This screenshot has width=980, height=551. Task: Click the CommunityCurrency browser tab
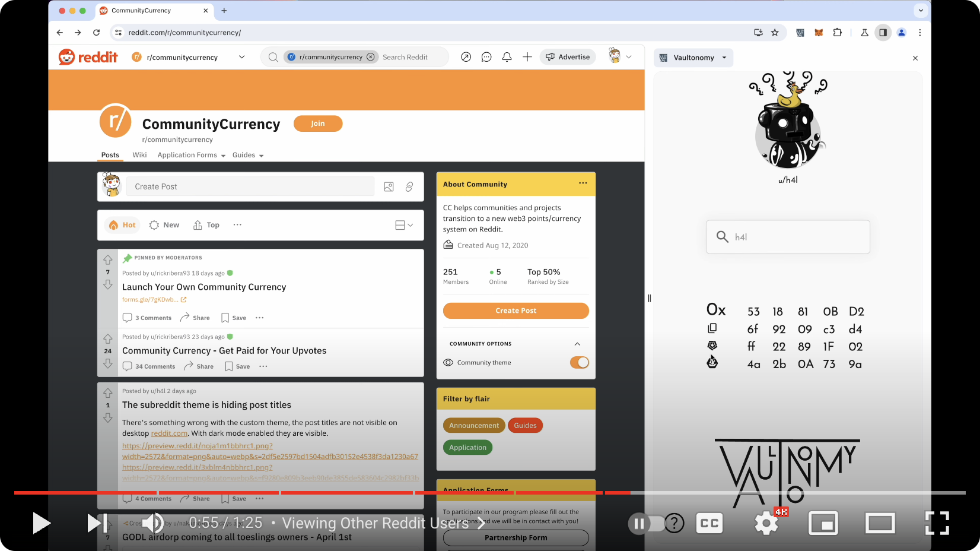[x=153, y=11]
